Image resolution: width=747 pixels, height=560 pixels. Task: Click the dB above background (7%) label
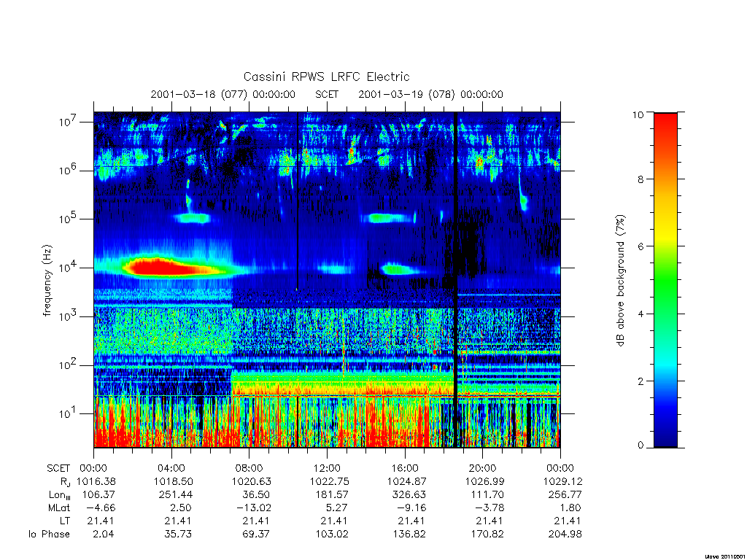pyautogui.click(x=620, y=281)
